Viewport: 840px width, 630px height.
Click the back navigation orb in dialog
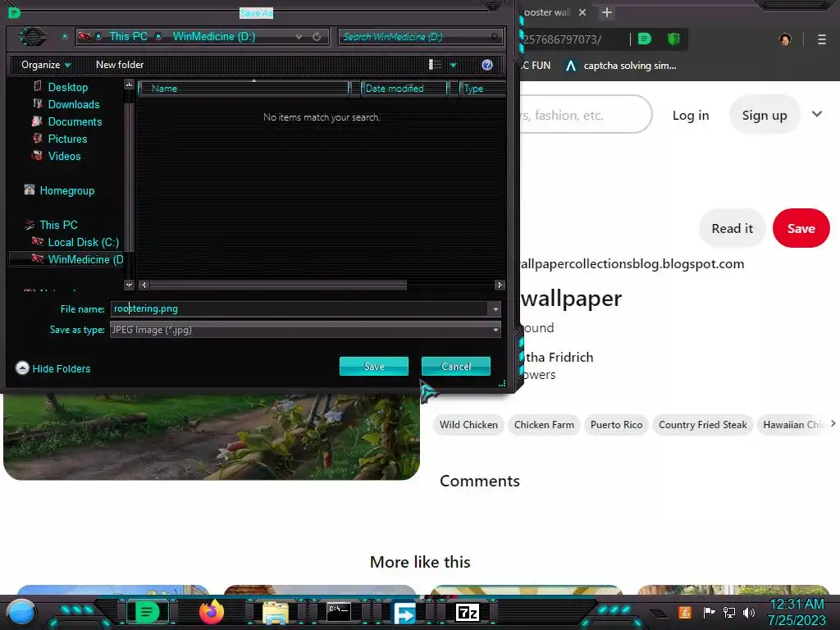[x=33, y=36]
